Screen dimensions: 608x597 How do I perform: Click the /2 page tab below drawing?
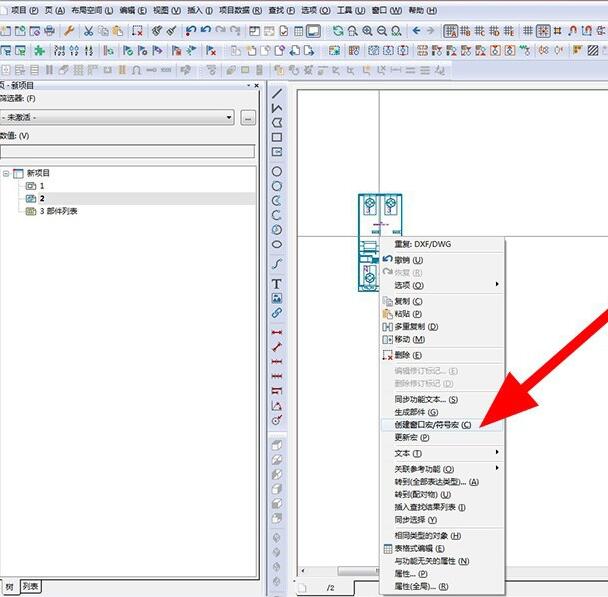tap(325, 588)
